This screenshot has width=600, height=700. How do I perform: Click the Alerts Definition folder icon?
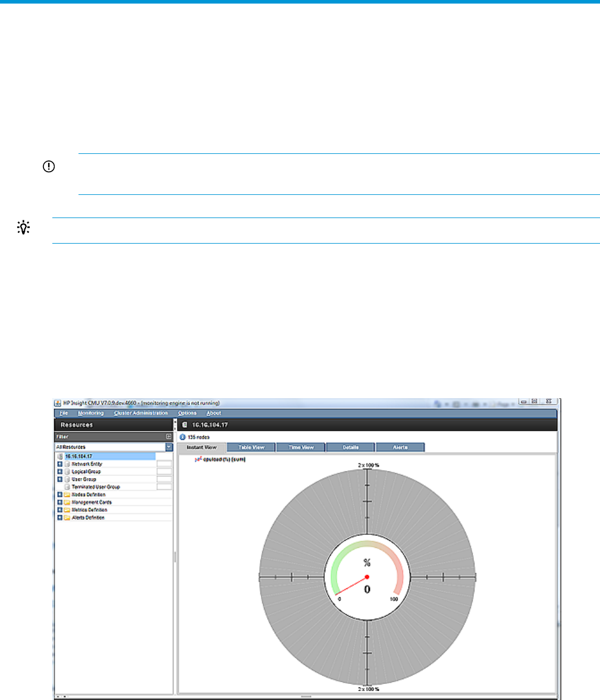[67, 518]
